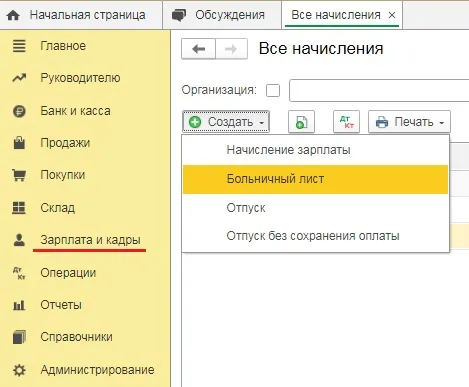Viewport: 469px width, 387px height.
Task: Click the Администрирование gear icon
Action: [19, 370]
